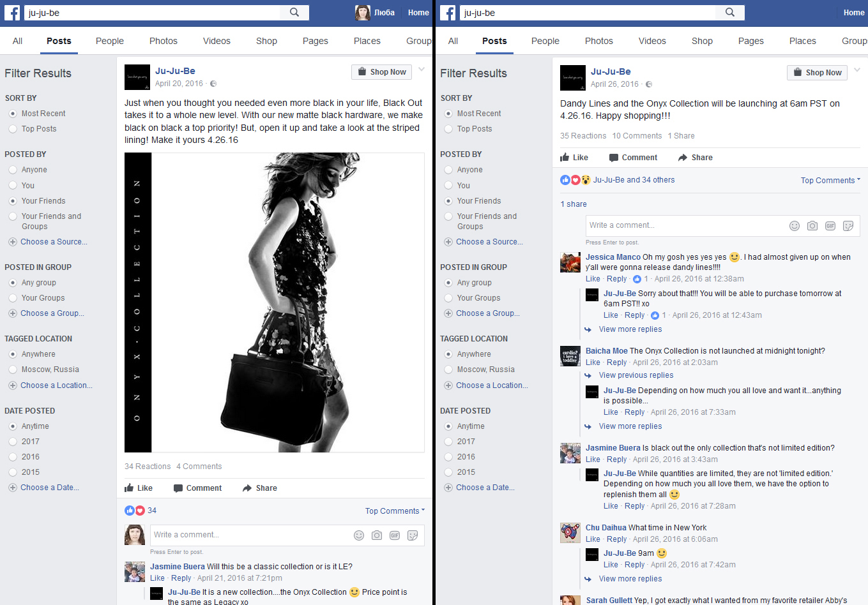Open user avatar Люба in top bar
Viewport: 868px width, 605px height.
[x=363, y=12]
